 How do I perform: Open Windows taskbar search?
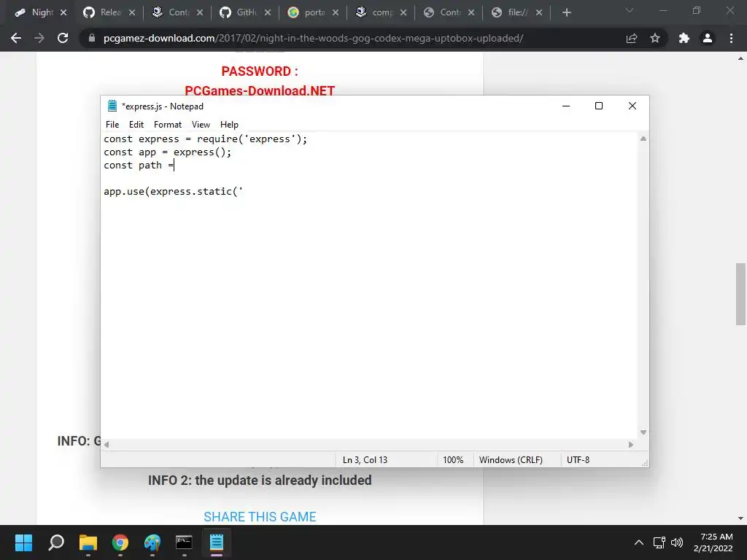(x=56, y=542)
